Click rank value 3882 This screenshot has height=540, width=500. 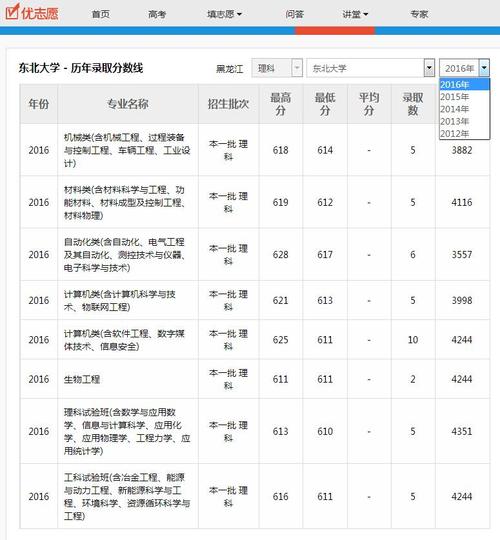(x=462, y=150)
